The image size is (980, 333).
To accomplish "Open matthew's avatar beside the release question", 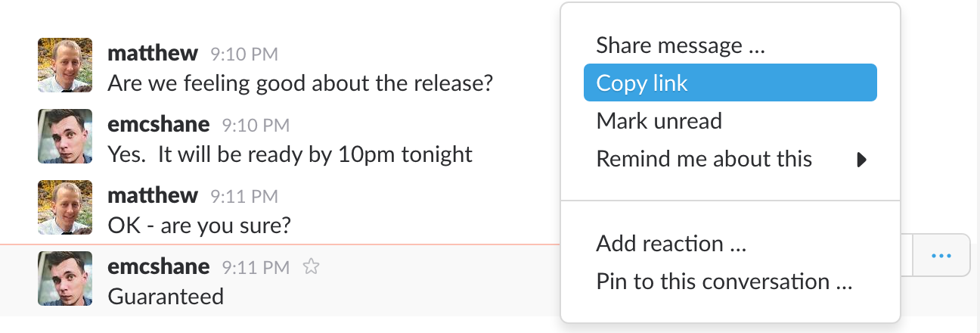I will coord(65,65).
